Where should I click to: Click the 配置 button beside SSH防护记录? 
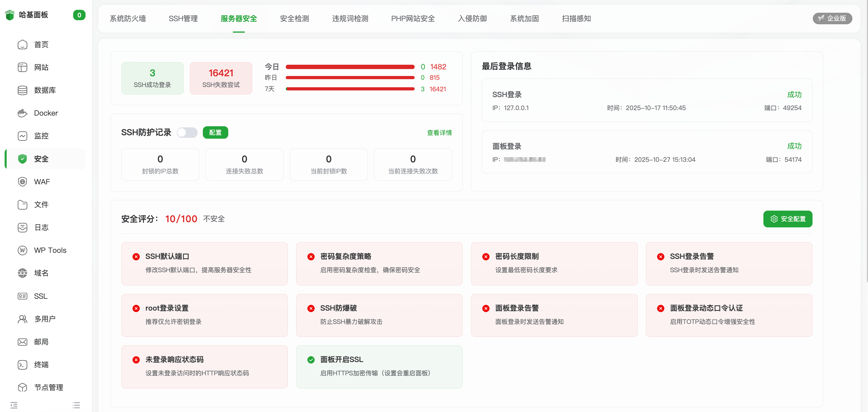[215, 132]
